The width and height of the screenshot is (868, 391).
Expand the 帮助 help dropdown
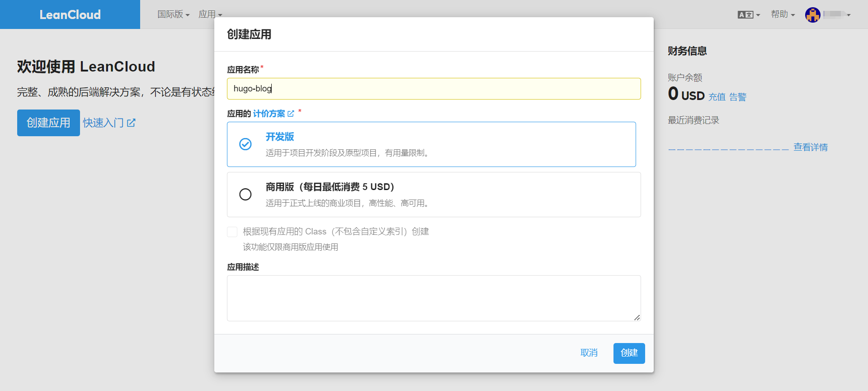point(783,14)
